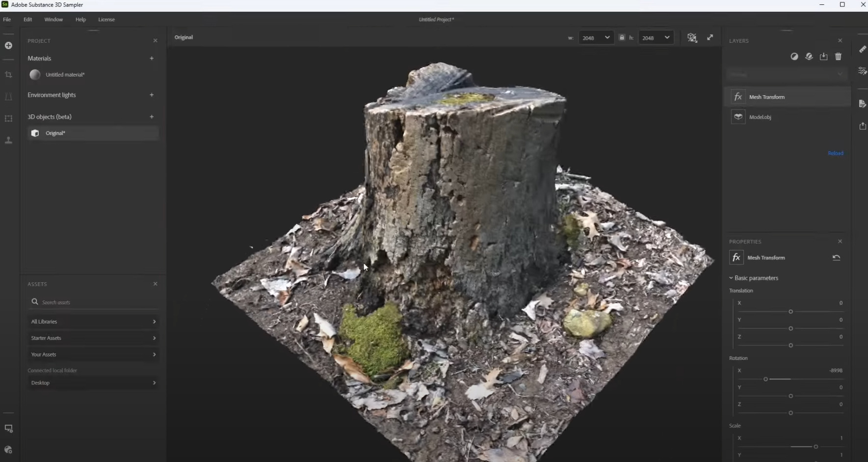Open the layer blend mode dropdown
This screenshot has height=462, width=868.
[787, 75]
